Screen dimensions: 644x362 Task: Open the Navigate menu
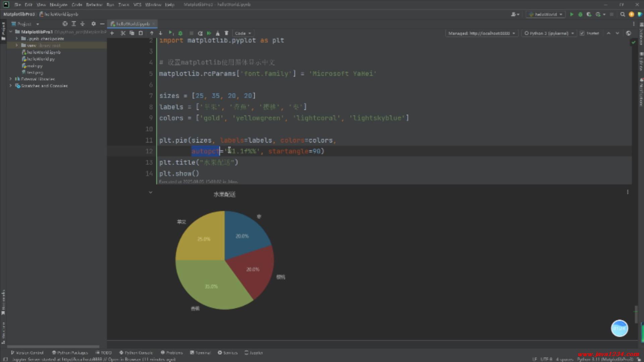[x=58, y=5]
